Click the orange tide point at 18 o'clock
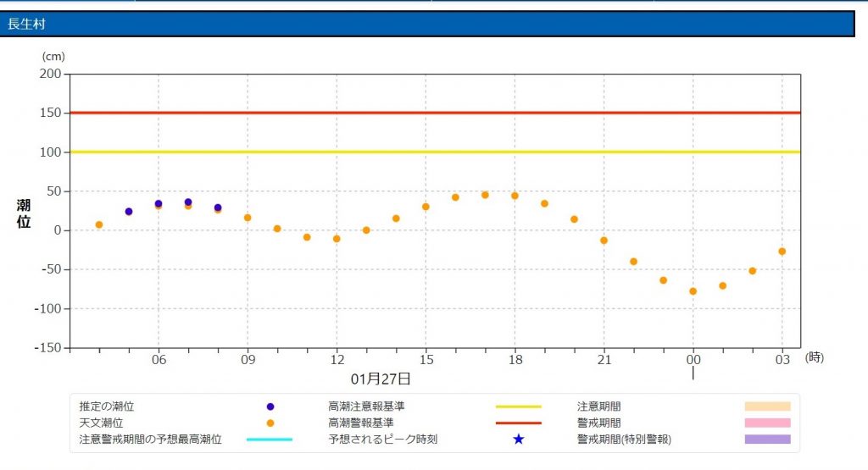 [x=515, y=196]
